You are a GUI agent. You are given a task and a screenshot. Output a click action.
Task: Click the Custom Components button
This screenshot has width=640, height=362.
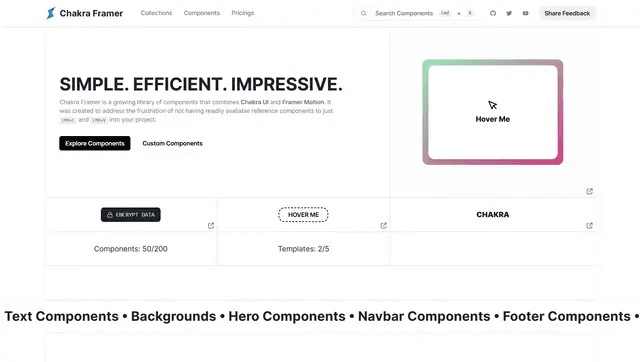pos(172,143)
